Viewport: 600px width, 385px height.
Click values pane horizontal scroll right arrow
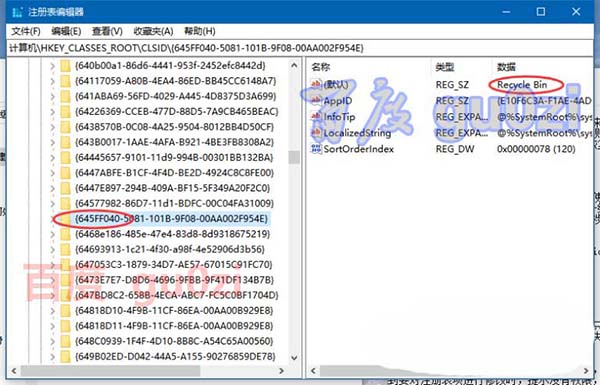[586, 371]
